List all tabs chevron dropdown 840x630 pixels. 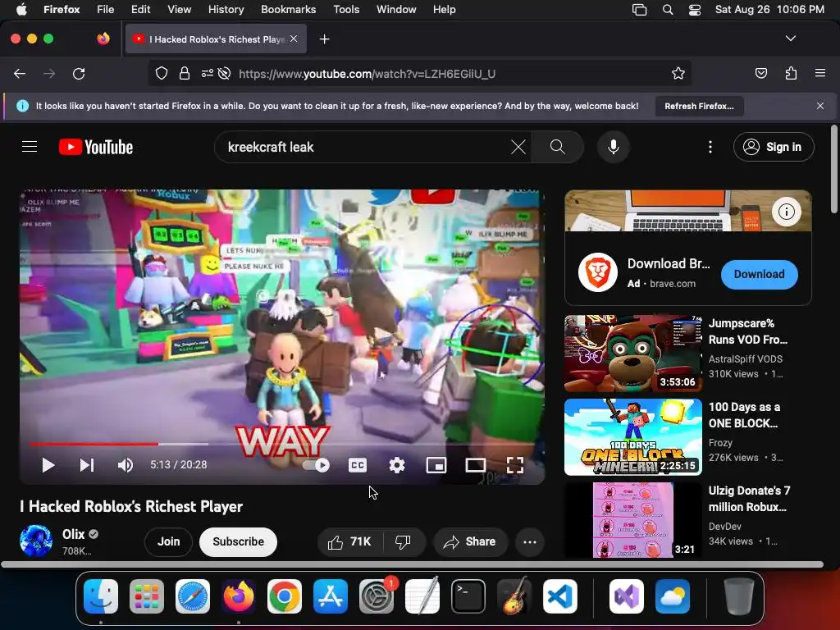[791, 39]
